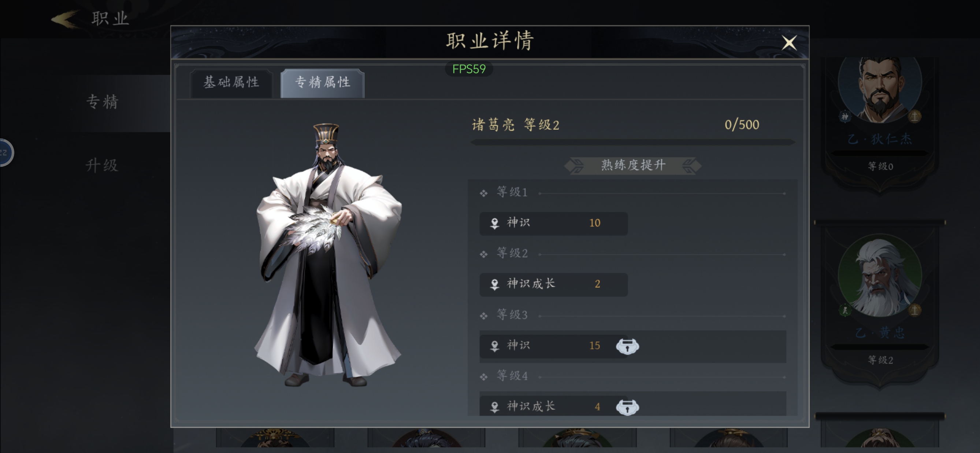Click the 诸葛亮 character figure

(328, 255)
